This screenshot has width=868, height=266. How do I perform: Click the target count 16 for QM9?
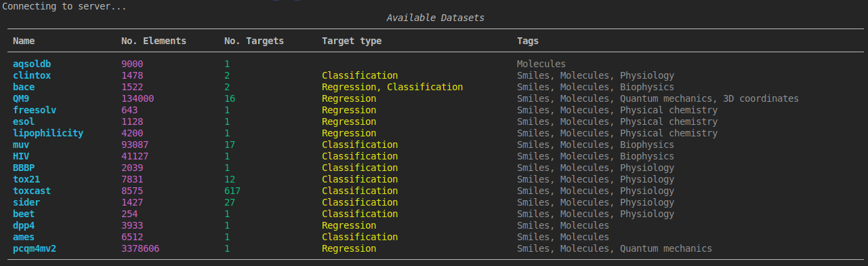(230, 98)
